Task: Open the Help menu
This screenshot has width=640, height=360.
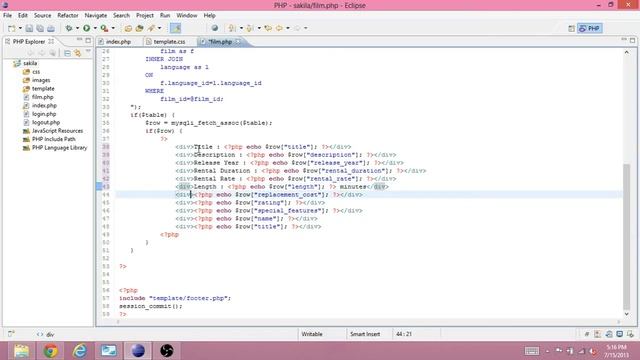Action: (209, 15)
